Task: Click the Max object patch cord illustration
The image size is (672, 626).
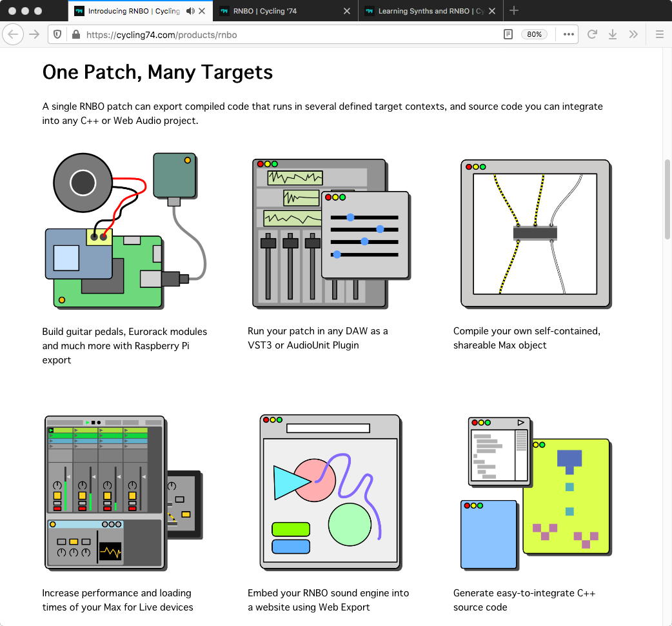Action: [536, 234]
